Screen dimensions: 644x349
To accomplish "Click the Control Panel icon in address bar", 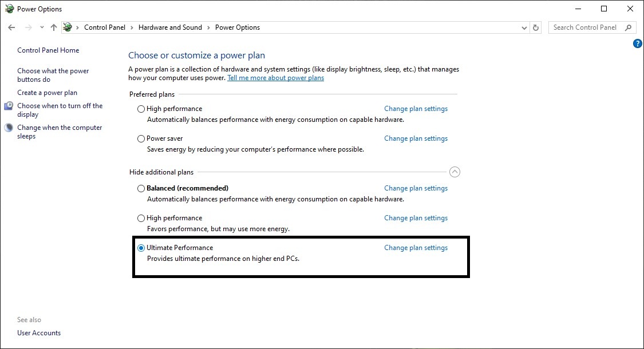I will pos(68,27).
